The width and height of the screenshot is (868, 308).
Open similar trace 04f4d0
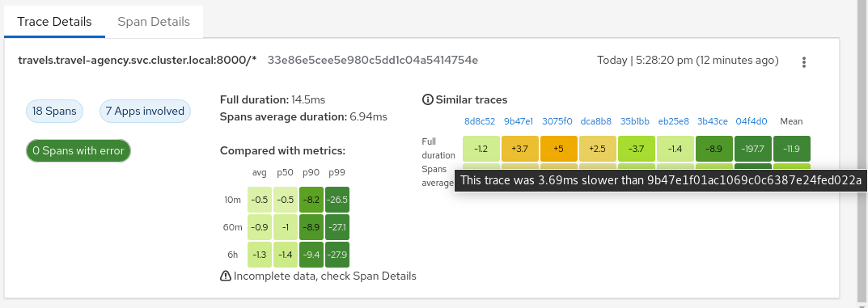[752, 121]
